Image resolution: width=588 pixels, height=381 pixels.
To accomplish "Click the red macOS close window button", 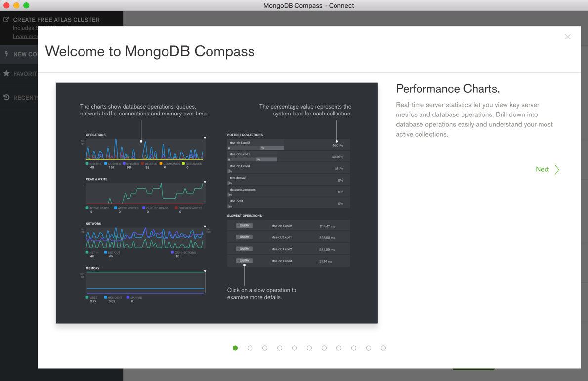I will 6,5.
